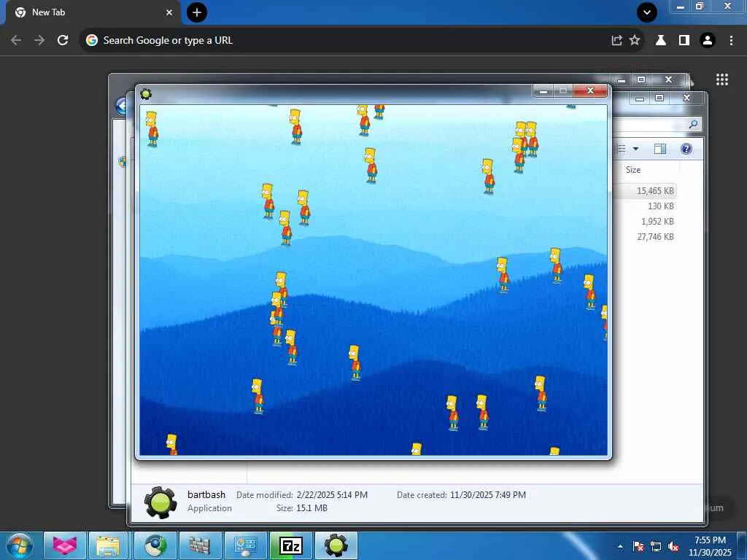Show hidden tray icons arrow
Viewport: 747px width, 560px height.
(620, 547)
